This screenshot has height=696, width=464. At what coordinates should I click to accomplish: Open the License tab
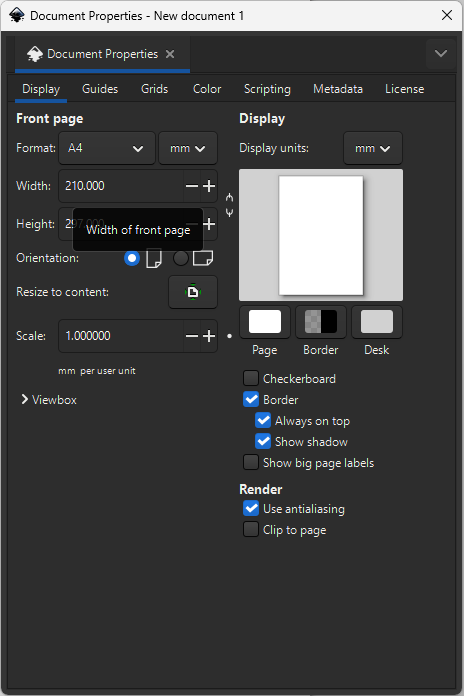[x=405, y=89]
